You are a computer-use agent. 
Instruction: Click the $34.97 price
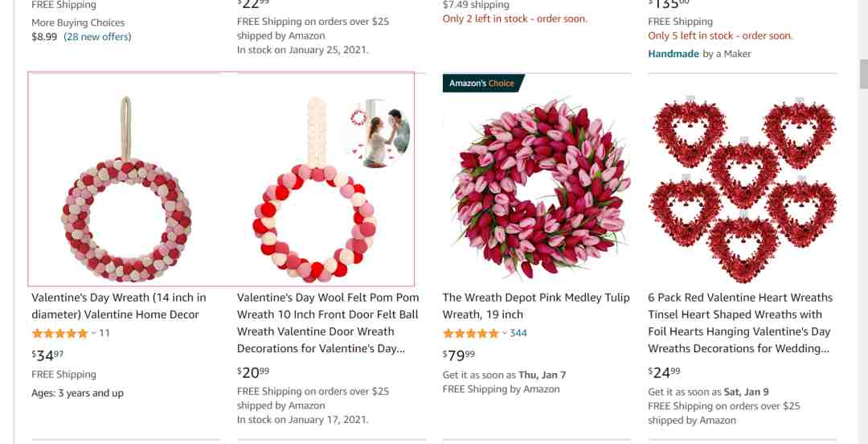[47, 356]
